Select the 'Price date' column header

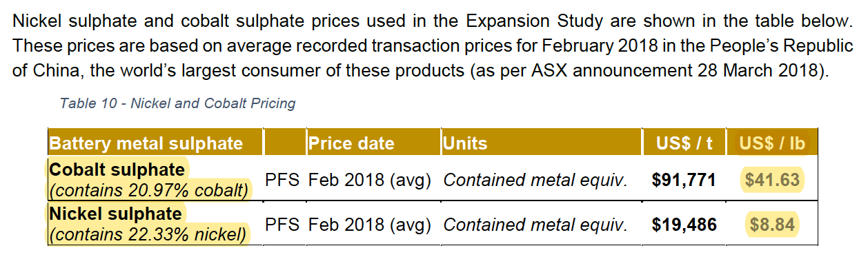click(x=351, y=143)
